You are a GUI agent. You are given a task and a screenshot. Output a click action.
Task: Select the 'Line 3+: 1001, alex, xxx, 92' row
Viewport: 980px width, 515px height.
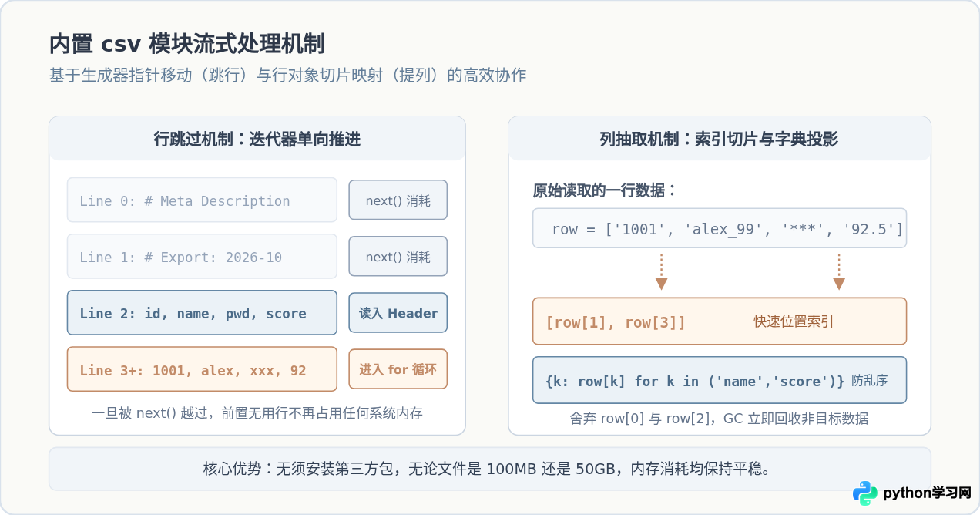tap(202, 369)
